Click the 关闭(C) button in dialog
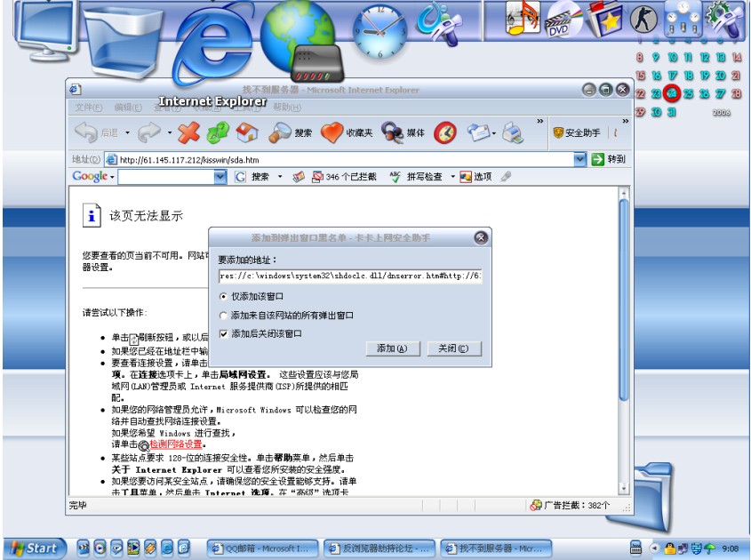This screenshot has width=751, height=560. point(453,348)
